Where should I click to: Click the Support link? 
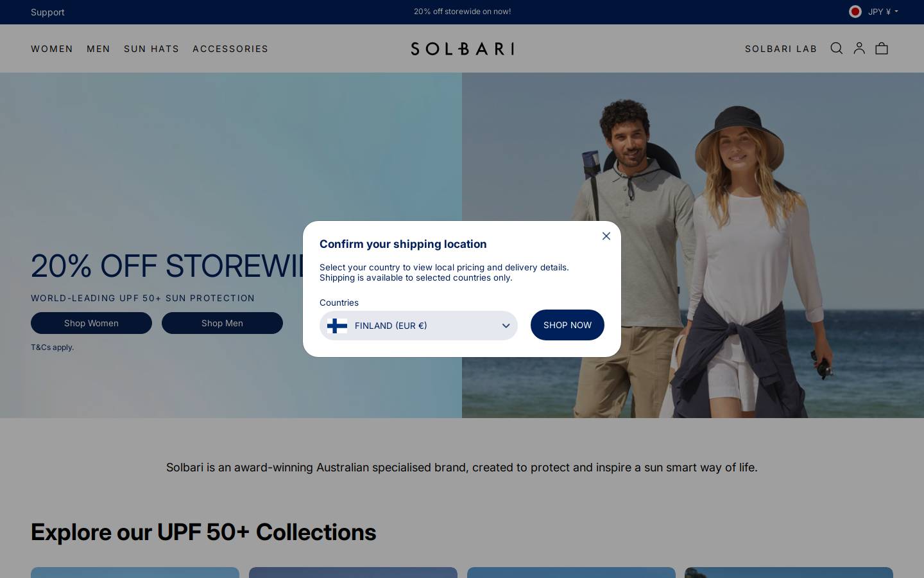pos(47,12)
